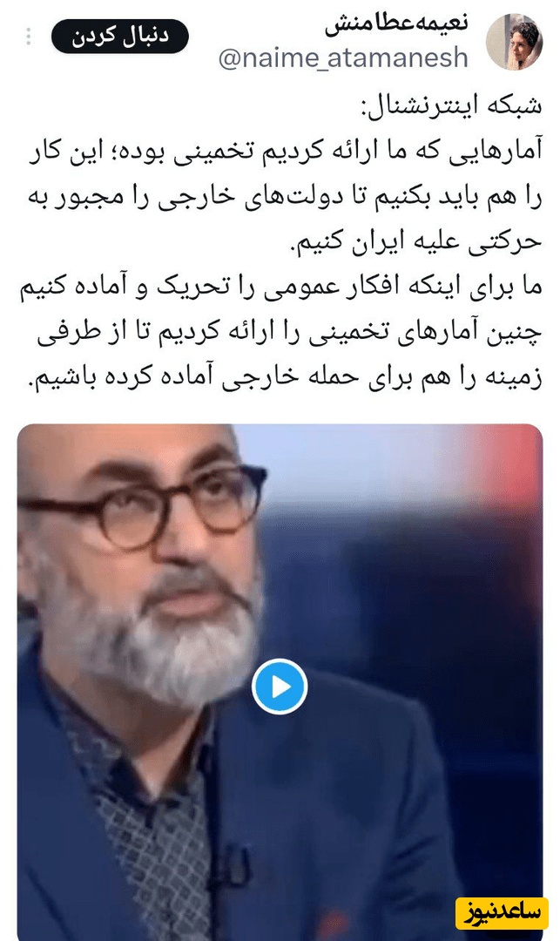Tap the line را هم باید بکنیم
Image resolution: width=560 pixels, height=941 pixels.
tap(285, 196)
